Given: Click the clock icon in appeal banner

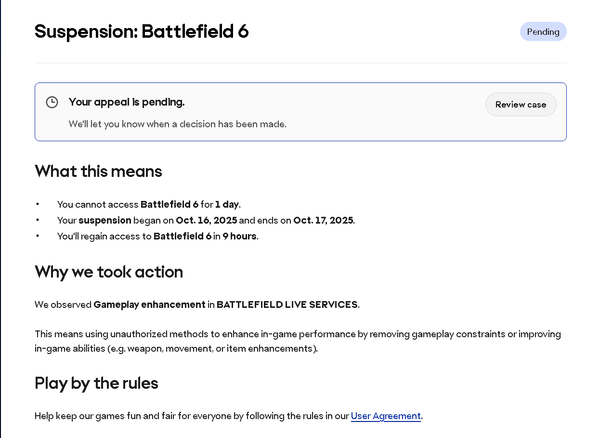Looking at the screenshot, I should 52,102.
